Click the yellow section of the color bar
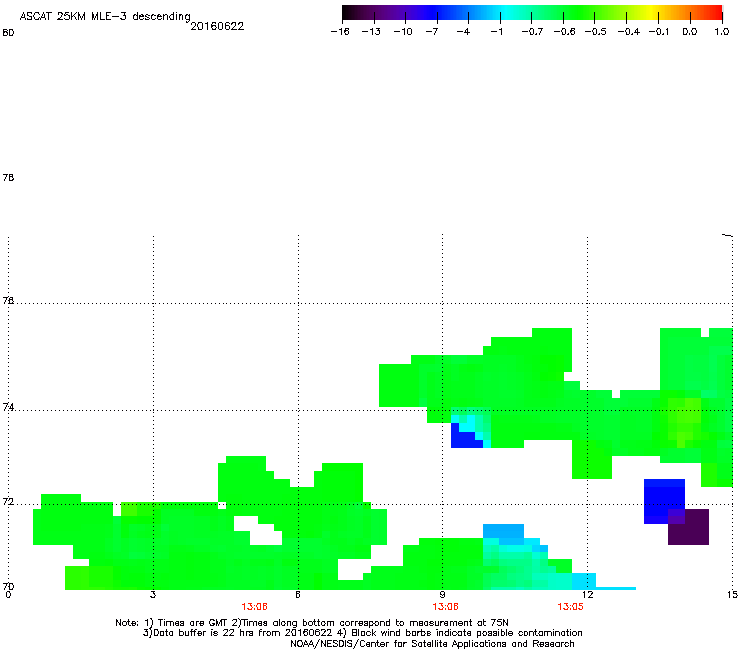Viewport: 740px width, 650px height. [652, 12]
